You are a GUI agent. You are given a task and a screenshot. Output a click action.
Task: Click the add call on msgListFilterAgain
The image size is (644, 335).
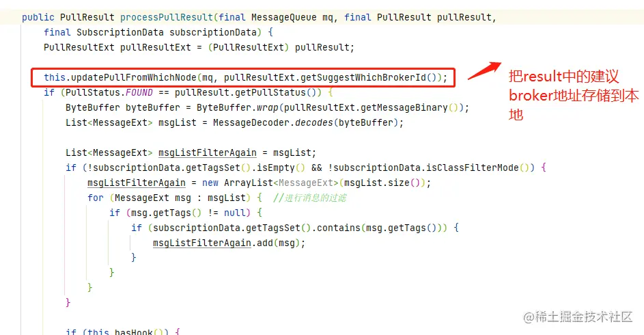click(265, 243)
